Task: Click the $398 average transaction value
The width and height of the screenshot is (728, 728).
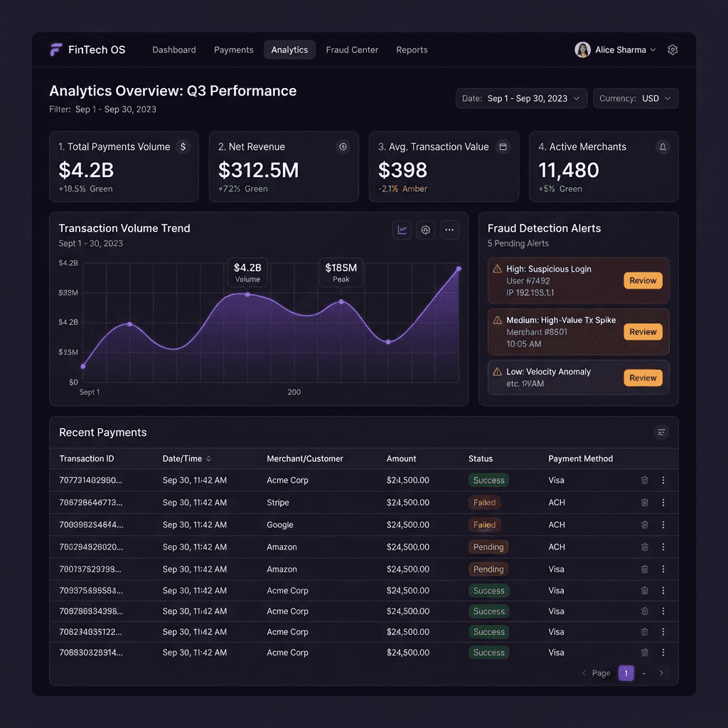Action: 402,170
